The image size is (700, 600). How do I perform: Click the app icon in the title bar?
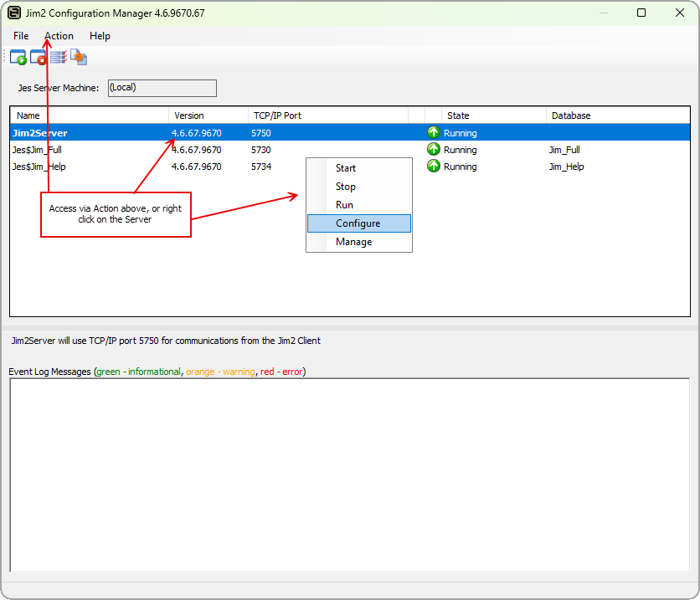pyautogui.click(x=14, y=13)
